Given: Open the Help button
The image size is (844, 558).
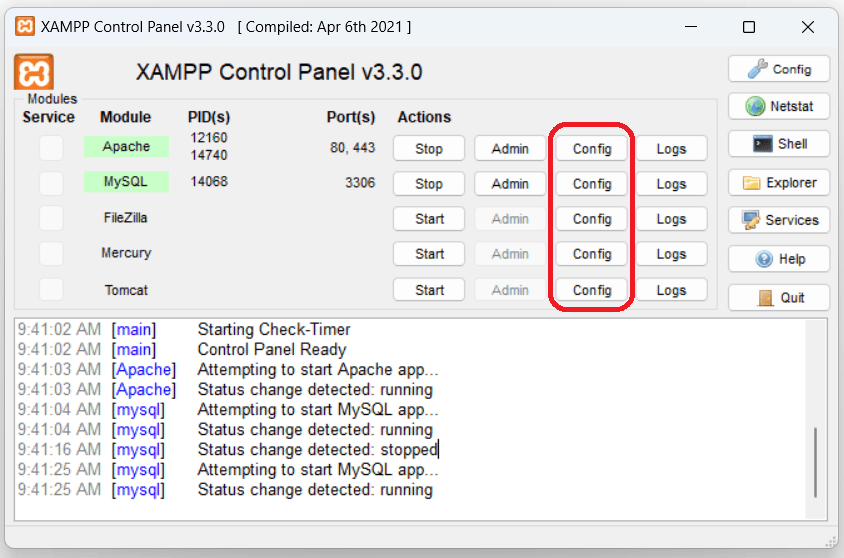Looking at the screenshot, I should point(779,259).
